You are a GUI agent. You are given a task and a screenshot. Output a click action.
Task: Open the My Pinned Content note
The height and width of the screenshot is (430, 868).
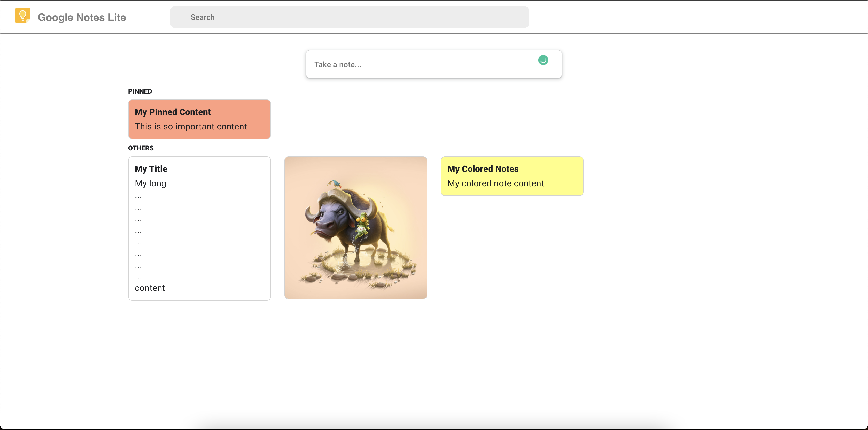(x=199, y=119)
